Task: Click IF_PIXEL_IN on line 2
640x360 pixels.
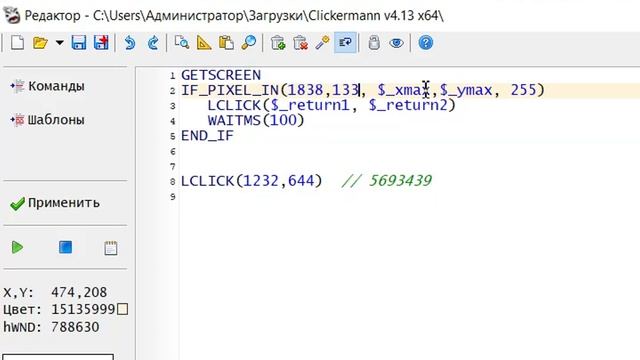Action: point(229,90)
